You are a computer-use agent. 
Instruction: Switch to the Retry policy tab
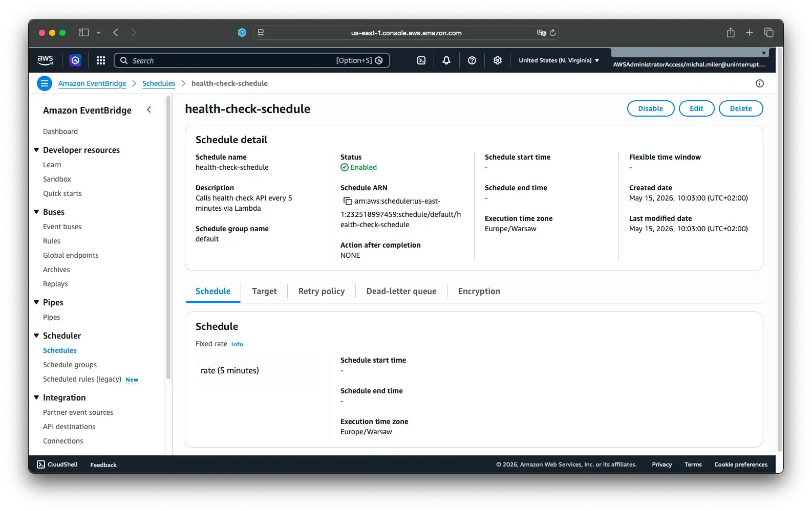pos(322,291)
